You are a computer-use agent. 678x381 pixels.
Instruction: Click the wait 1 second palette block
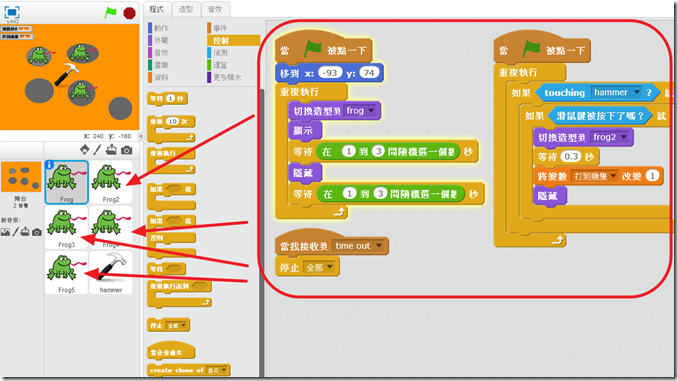tap(167, 99)
